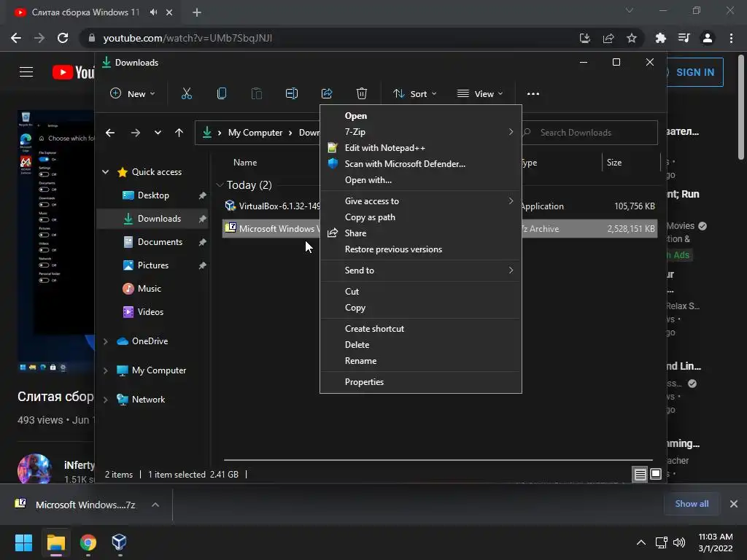The width and height of the screenshot is (747, 560).
Task: Select Create shortcut in context menu
Action: point(421,329)
